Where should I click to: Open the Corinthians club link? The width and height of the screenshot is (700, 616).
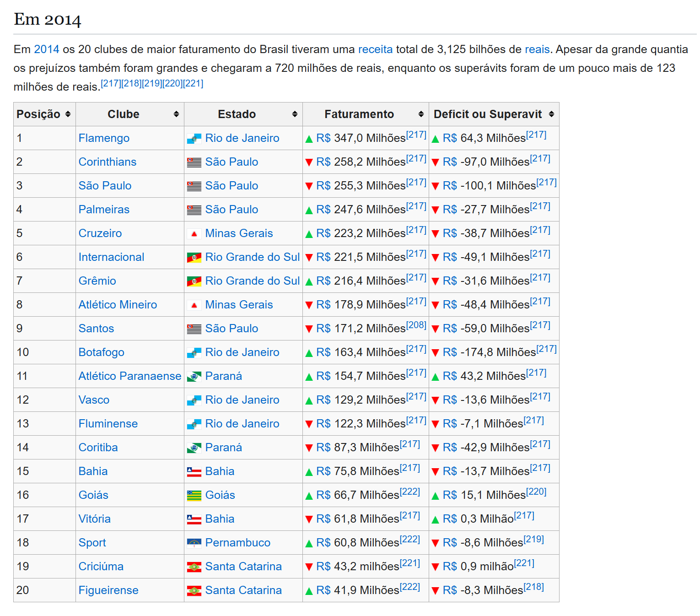108,162
